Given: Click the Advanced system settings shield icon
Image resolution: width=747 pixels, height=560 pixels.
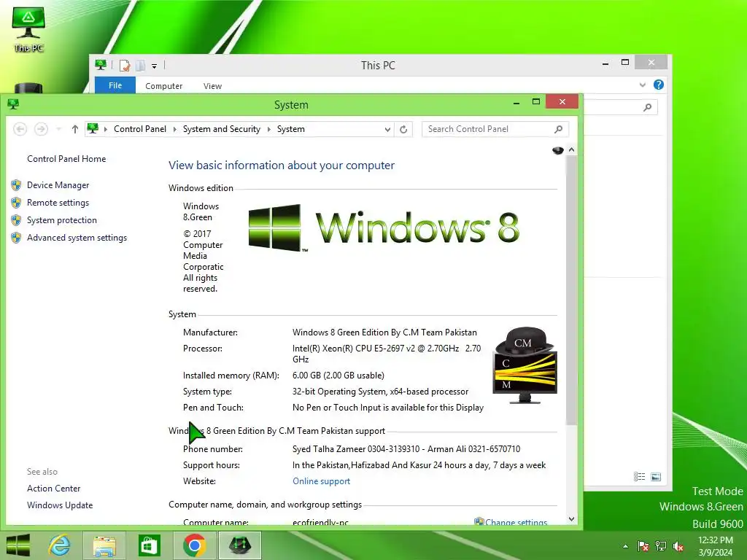Looking at the screenshot, I should tap(16, 238).
